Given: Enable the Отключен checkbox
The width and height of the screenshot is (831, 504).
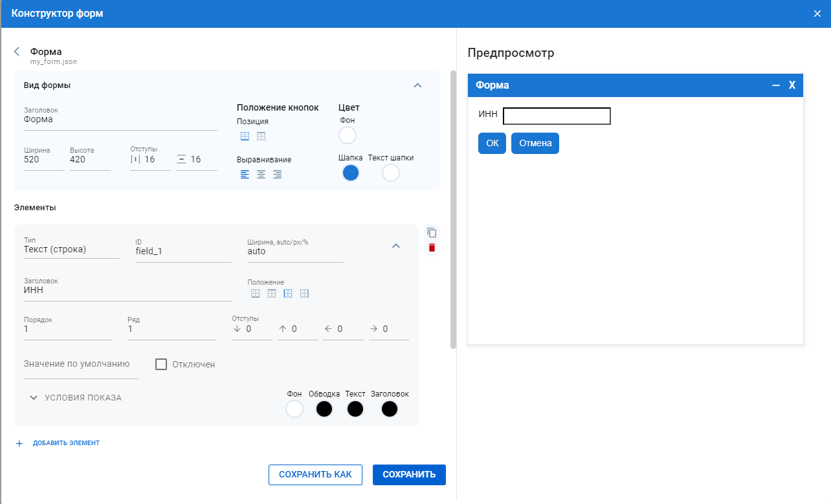Looking at the screenshot, I should click(x=161, y=364).
